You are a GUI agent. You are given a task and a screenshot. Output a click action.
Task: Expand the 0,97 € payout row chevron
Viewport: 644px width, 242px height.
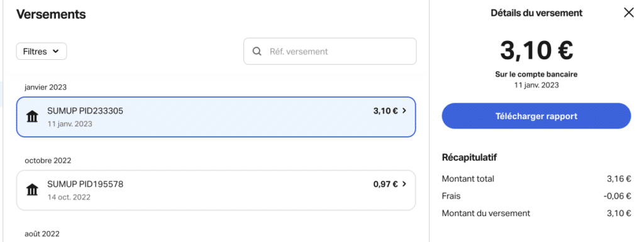click(404, 184)
